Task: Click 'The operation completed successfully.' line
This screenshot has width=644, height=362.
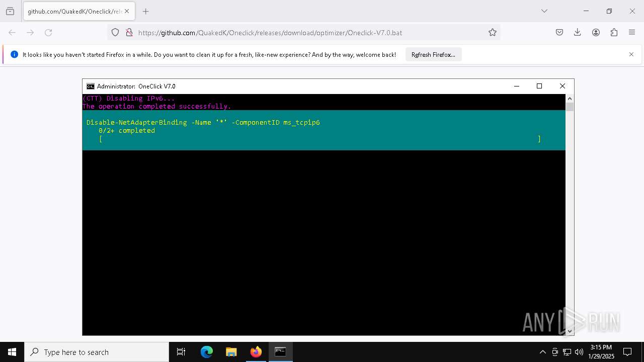Action: pyautogui.click(x=157, y=107)
